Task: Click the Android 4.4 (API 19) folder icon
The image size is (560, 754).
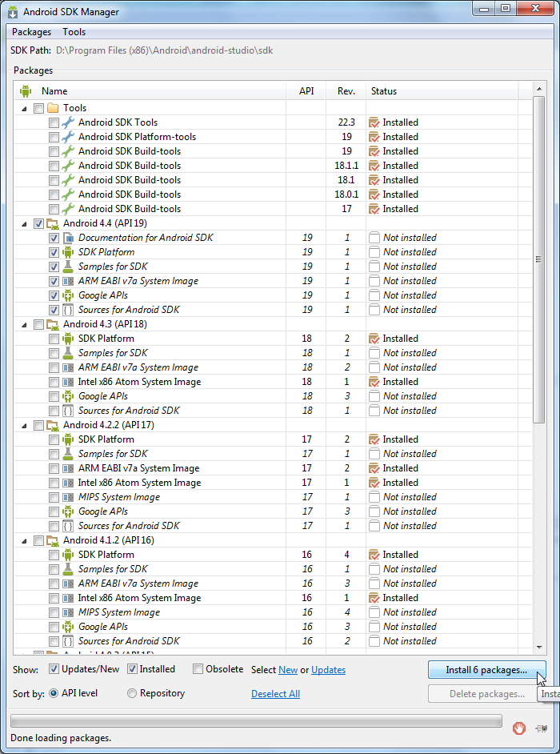Action: 53,223
